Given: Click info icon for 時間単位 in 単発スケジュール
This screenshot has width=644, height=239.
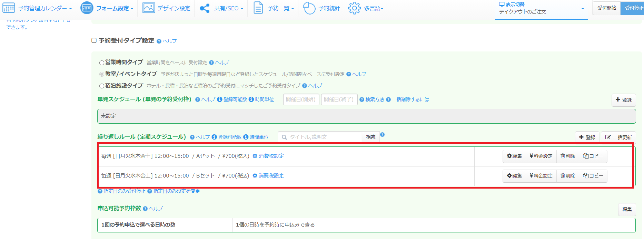Looking at the screenshot, I should coord(251,99).
